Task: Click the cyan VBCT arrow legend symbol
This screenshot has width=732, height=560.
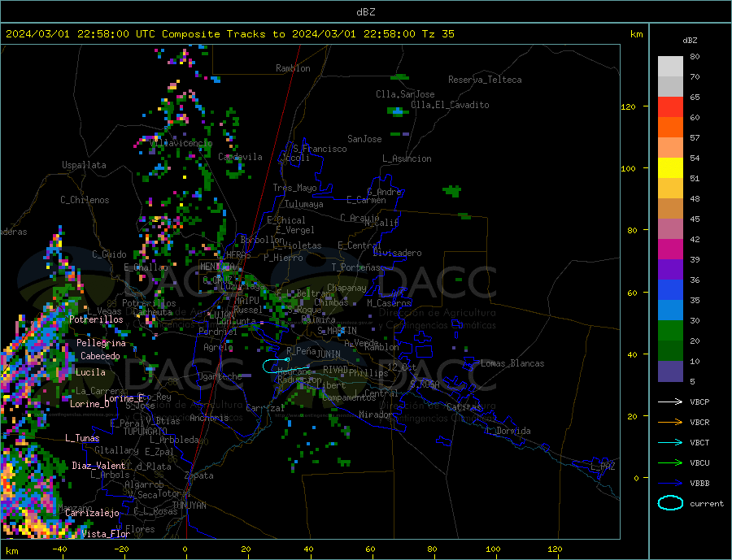Action: (x=670, y=442)
